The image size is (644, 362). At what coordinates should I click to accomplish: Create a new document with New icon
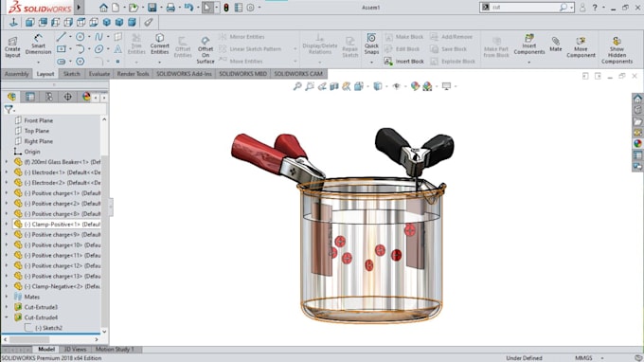[x=116, y=8]
